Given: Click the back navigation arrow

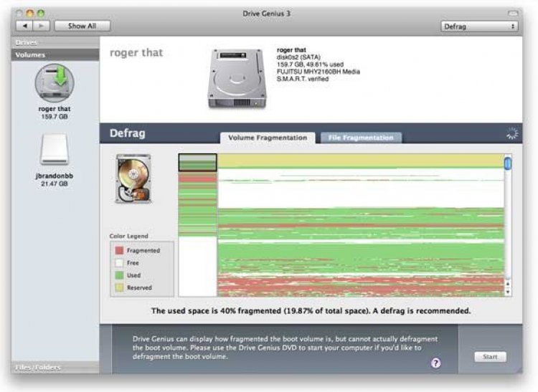Looking at the screenshot, I should tap(24, 26).
